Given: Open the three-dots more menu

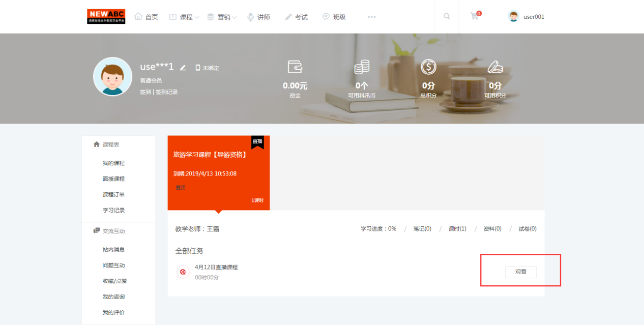Looking at the screenshot, I should point(372,17).
